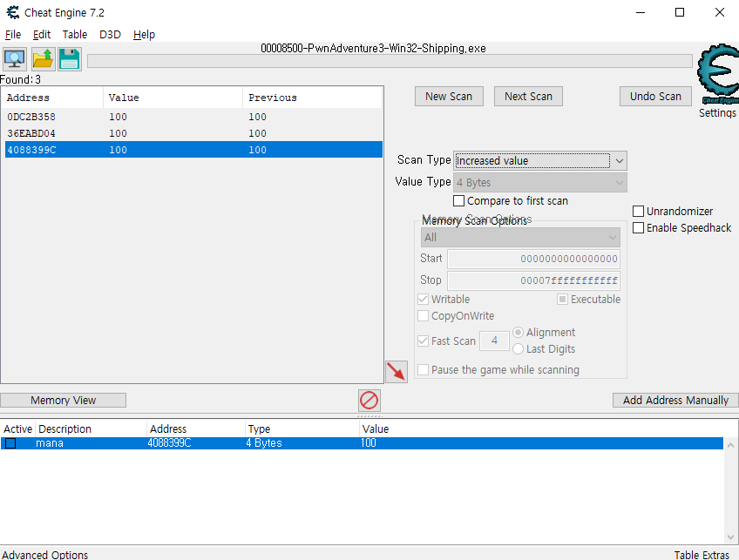Check Pause the game while scanning

[424, 370]
